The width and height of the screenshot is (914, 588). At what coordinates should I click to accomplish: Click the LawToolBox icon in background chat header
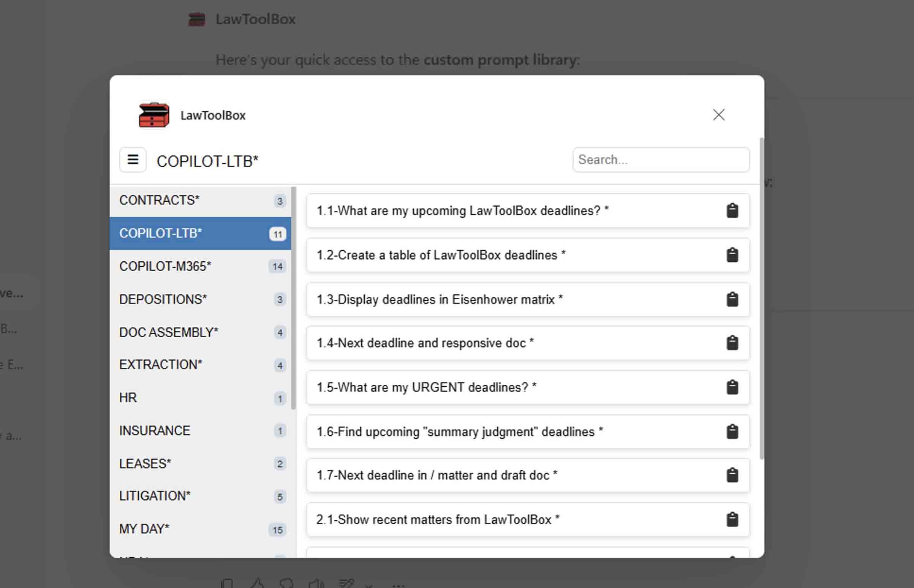point(197,19)
